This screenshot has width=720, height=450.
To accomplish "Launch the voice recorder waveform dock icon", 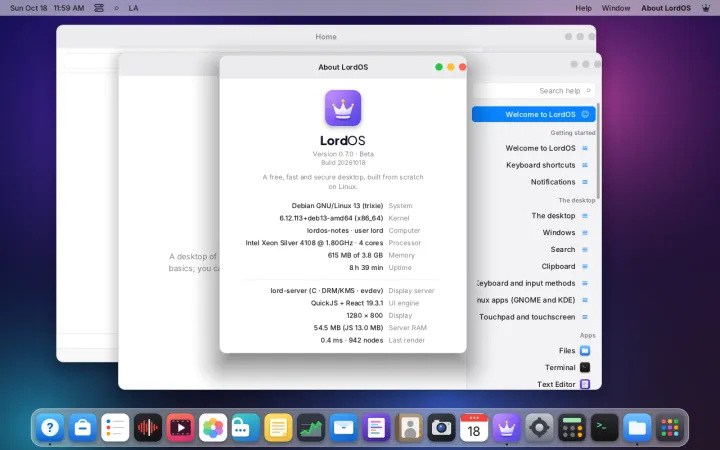I will (x=148, y=428).
